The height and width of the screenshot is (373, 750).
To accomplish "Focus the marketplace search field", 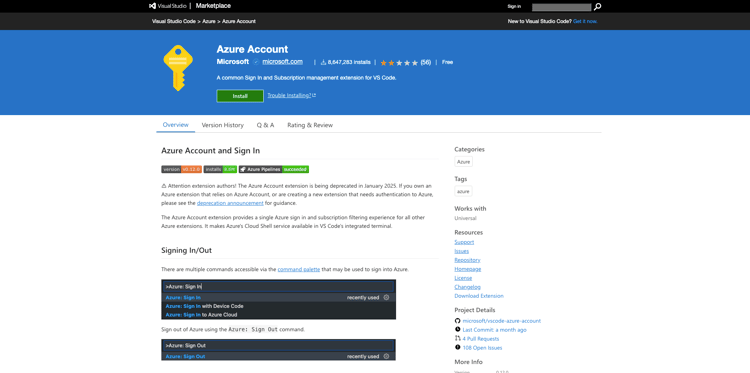I will pos(562,7).
